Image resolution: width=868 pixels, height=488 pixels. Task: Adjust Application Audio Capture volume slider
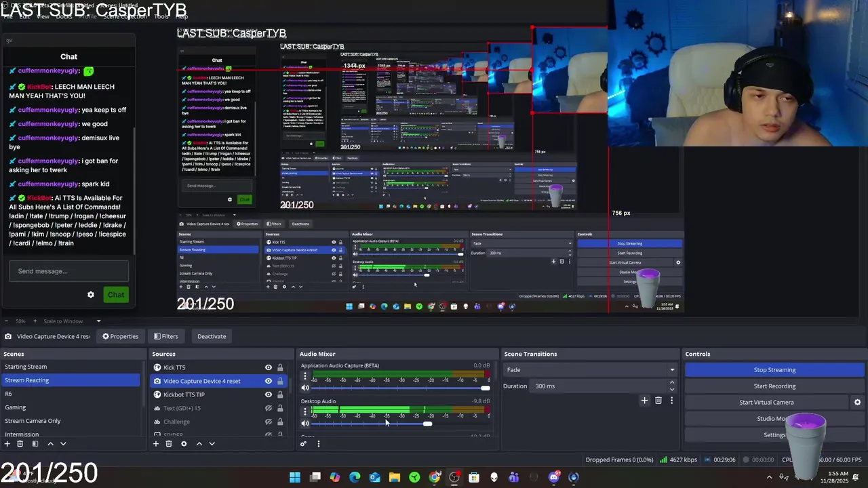(x=400, y=388)
